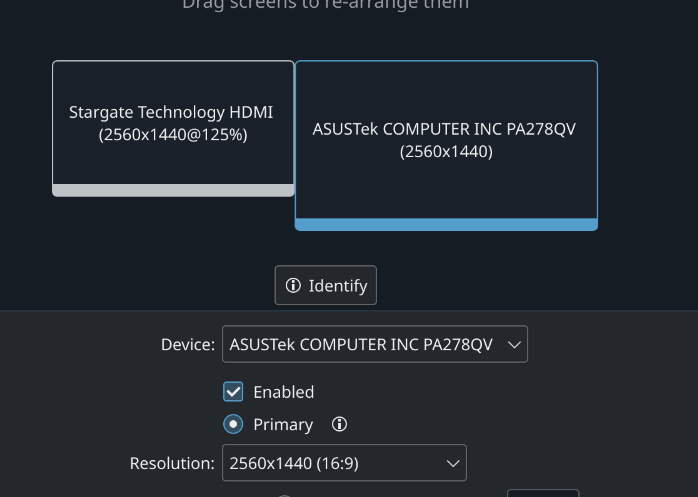
Task: Click the chevron arrow in Resolution dropdown
Action: click(453, 463)
